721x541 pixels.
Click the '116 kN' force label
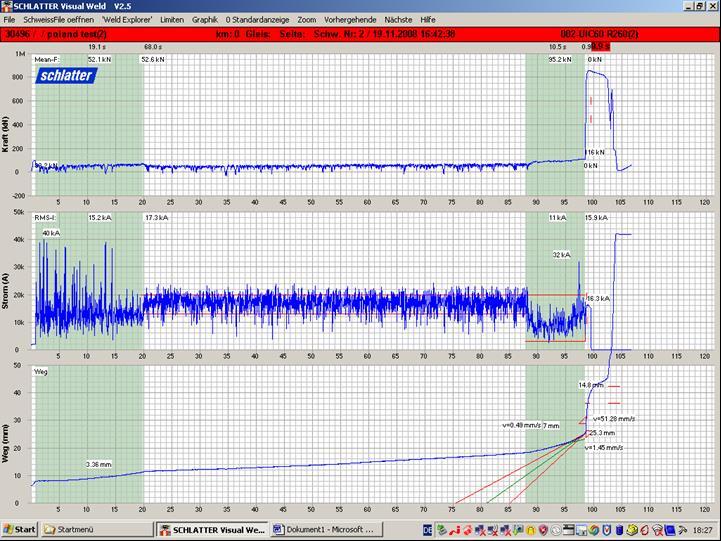click(x=595, y=152)
